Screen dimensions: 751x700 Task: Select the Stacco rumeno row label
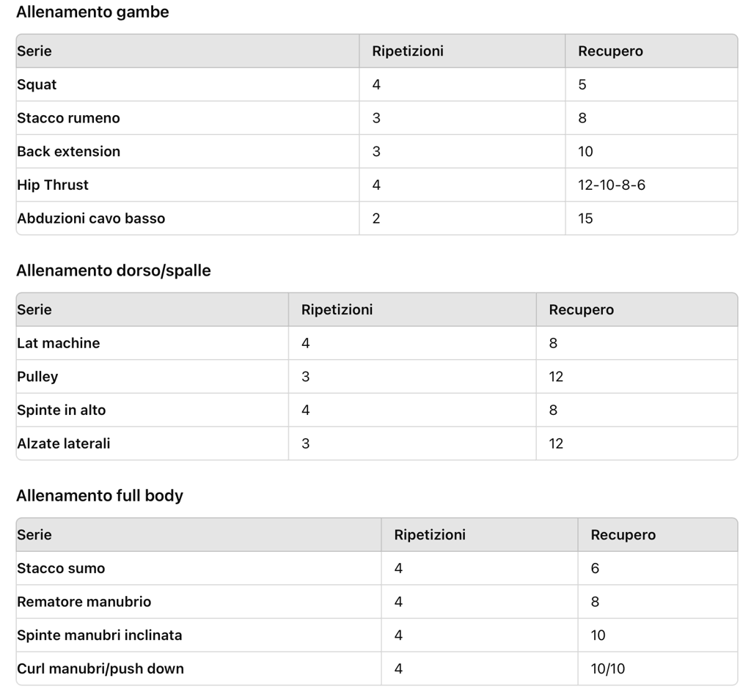pyautogui.click(x=68, y=118)
